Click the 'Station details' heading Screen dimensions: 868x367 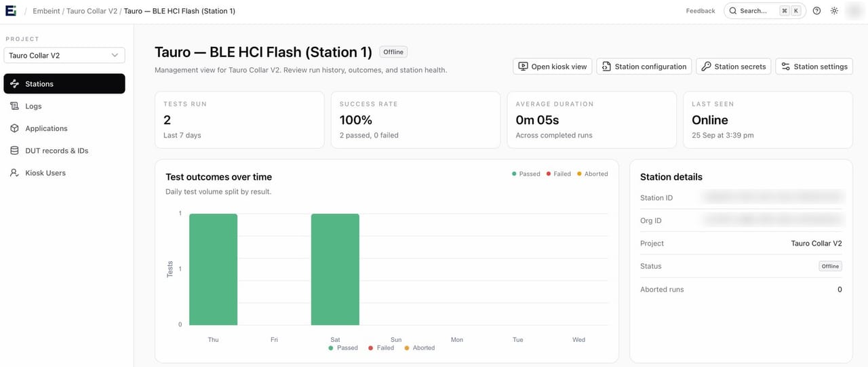(x=671, y=177)
